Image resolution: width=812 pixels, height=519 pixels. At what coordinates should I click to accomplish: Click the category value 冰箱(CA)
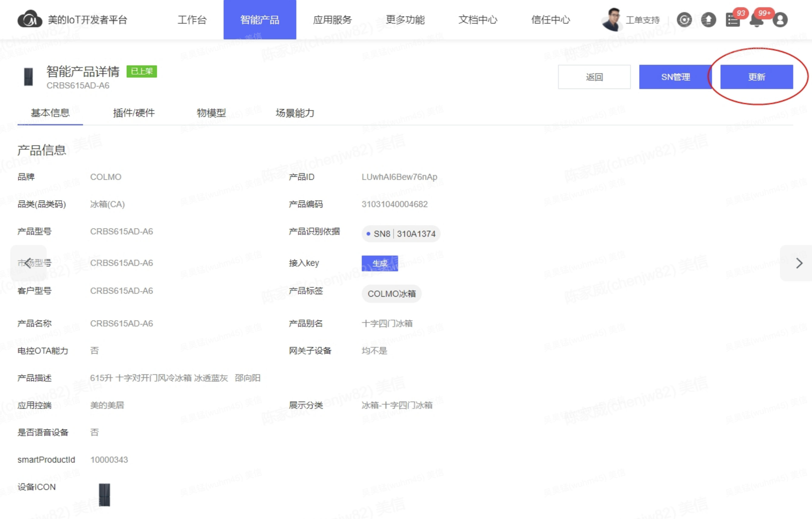pos(107,204)
